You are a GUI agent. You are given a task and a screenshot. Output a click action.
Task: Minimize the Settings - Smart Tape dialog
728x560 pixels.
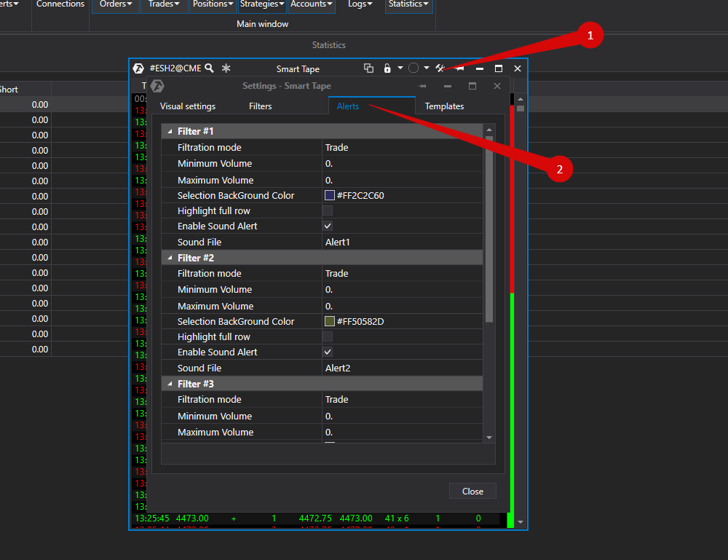point(448,87)
